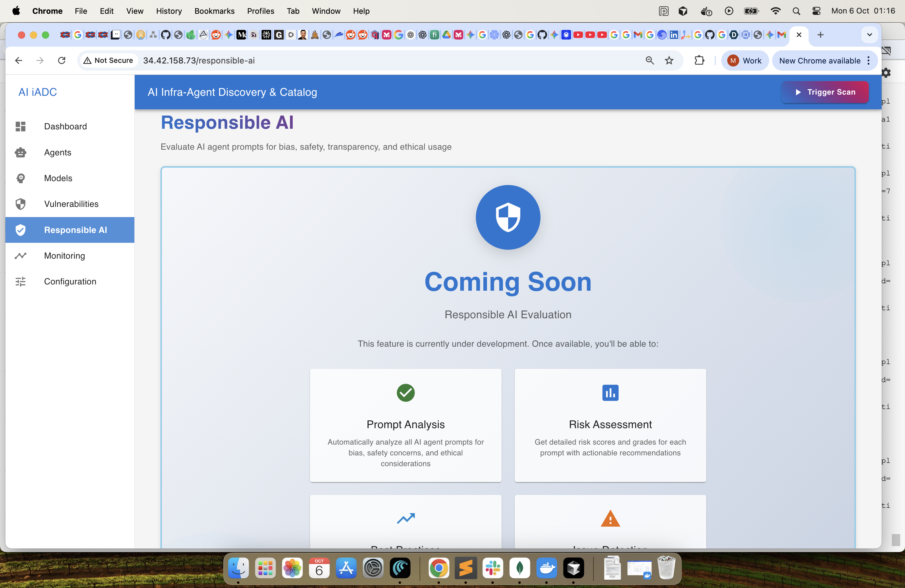Open Chrome three-dot menu
Viewport: 905px width, 588px height.
point(868,60)
